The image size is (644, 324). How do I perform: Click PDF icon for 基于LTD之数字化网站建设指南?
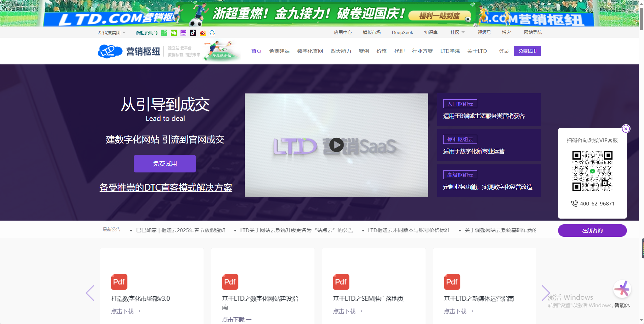tap(230, 282)
